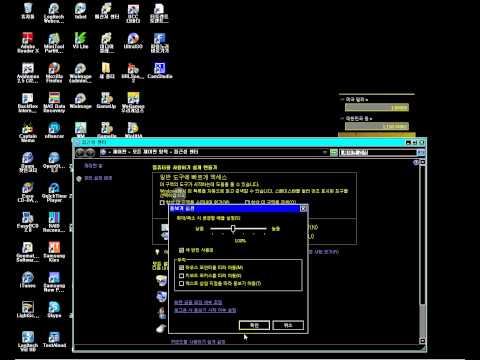Viewport: 480px width, 360px height.
Task: Open the Samsung New P... desktop shortcut
Action: point(54,282)
